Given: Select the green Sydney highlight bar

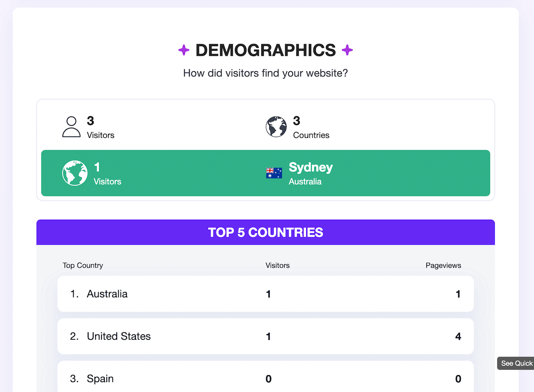Looking at the screenshot, I should pyautogui.click(x=266, y=173).
